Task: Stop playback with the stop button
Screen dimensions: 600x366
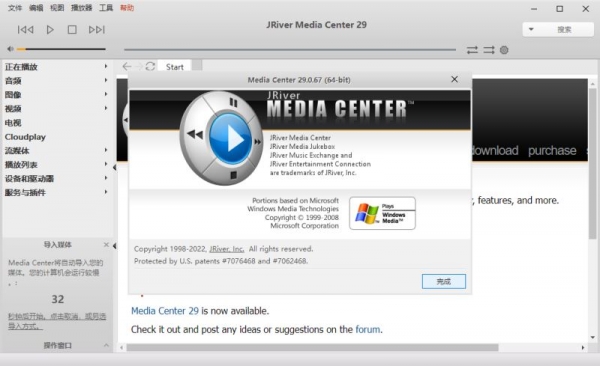Action: [x=72, y=29]
